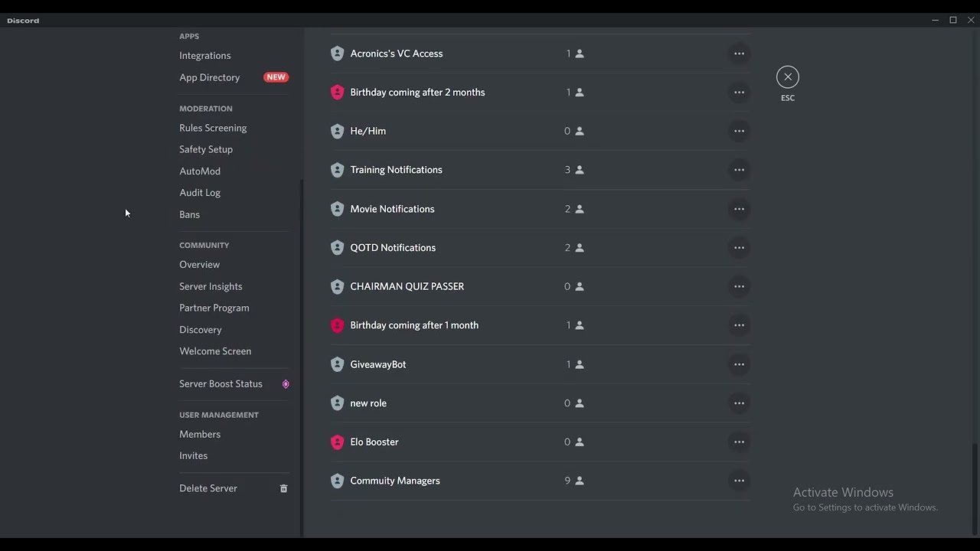980x551 pixels.
Task: Select the new role entry
Action: (x=368, y=403)
